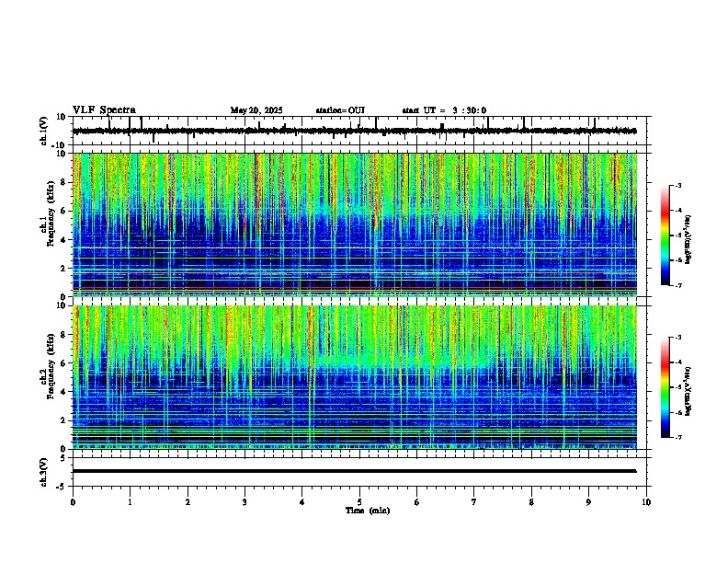The height and width of the screenshot is (563, 728).
Task: Click inside the ch.2 spectrogram plot
Action: [x=355, y=377]
